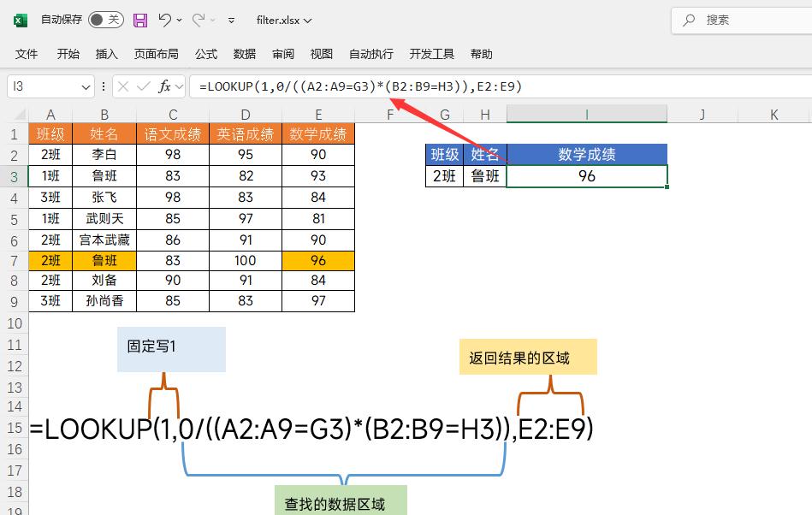Click header cell 英语成绩

coord(246,134)
